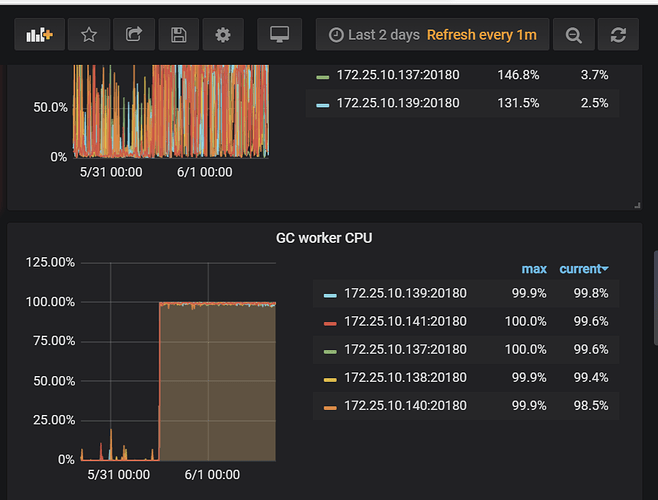The image size is (658, 500).
Task: Expand the GC worker CPU panel menu
Action: point(324,238)
